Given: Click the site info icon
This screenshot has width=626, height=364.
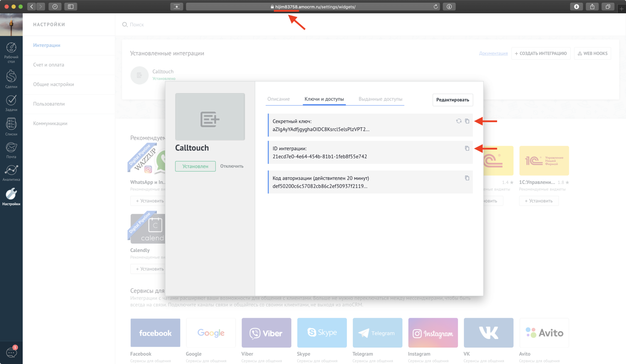Looking at the screenshot, I should (x=449, y=6).
